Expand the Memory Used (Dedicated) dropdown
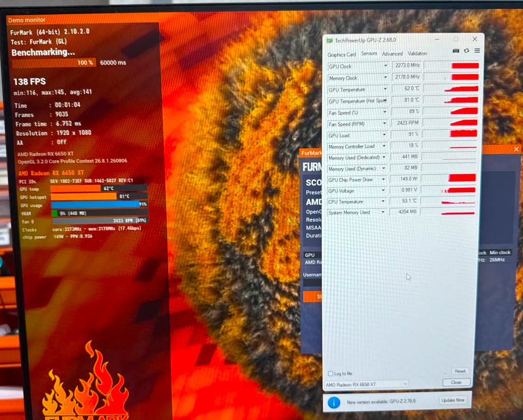The image size is (523, 420). [384, 157]
